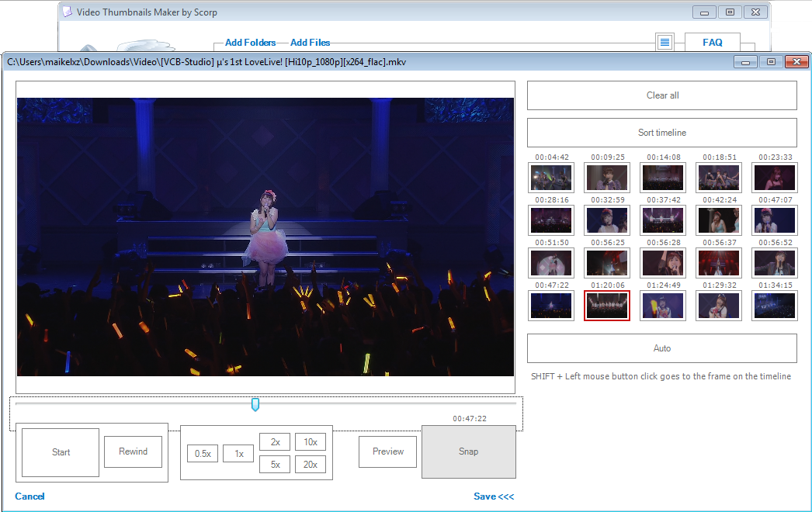Viewport: 812px width, 512px height.
Task: Select the thumbnail at 00:04:42
Action: pos(551,178)
